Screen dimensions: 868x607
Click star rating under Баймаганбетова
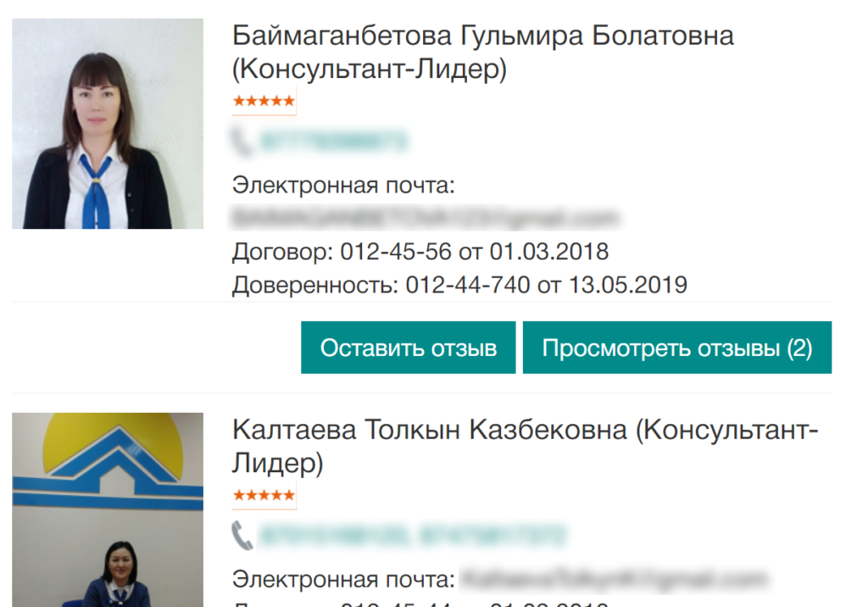[264, 102]
